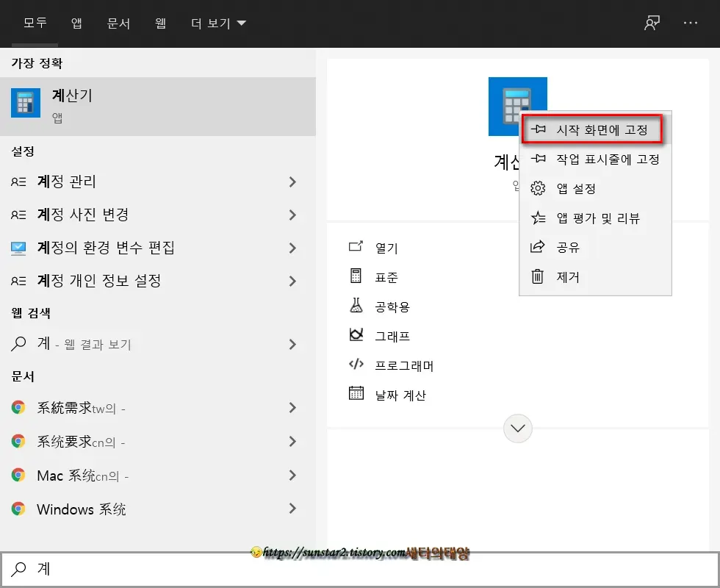Screen dimensions: 720x588
Task: Click the feedback person icon top right
Action: point(651,23)
